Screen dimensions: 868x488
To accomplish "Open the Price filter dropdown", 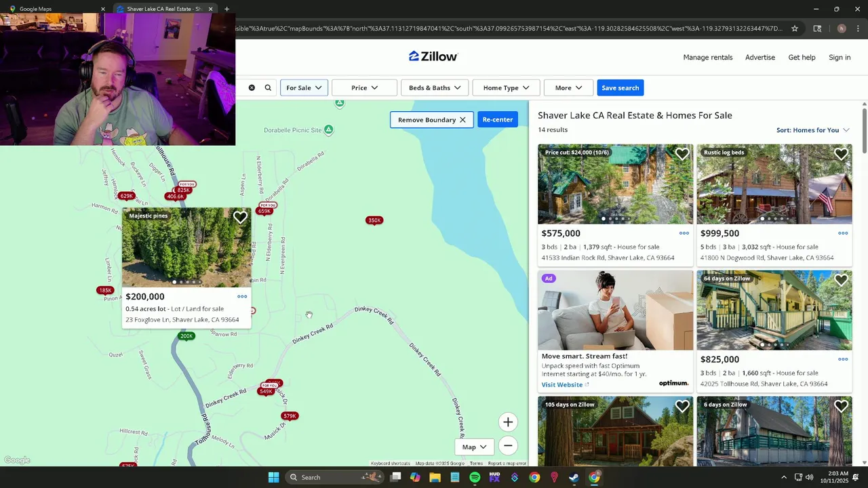I will tap(364, 87).
